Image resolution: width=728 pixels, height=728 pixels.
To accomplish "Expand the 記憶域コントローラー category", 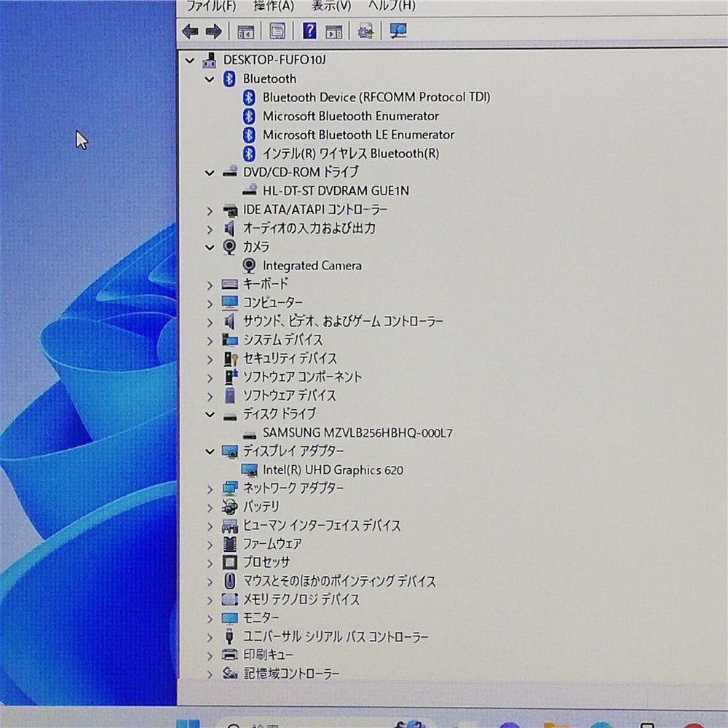I will pyautogui.click(x=210, y=674).
